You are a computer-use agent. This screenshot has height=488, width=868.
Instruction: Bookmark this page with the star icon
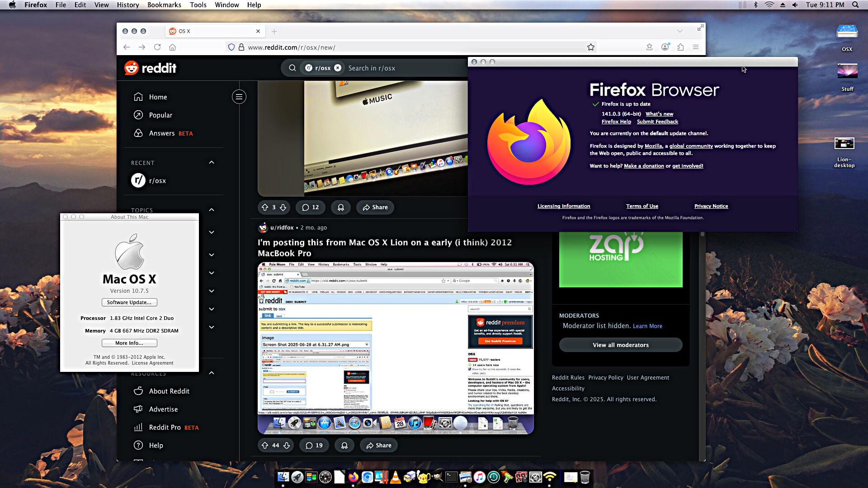590,47
